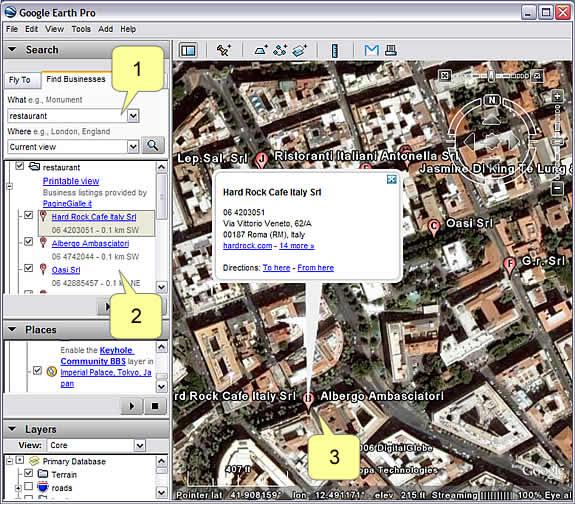Click the 14 more link in balloon
The width and height of the screenshot is (575, 505).
click(297, 246)
